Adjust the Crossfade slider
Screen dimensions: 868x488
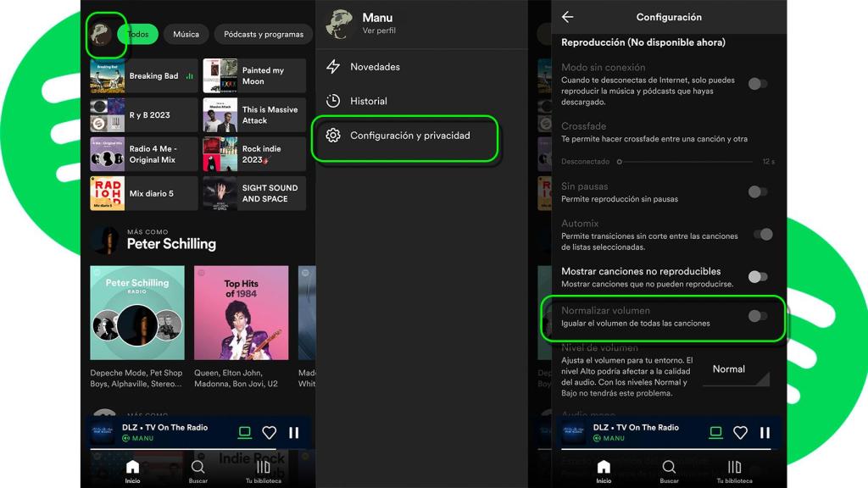click(685, 162)
